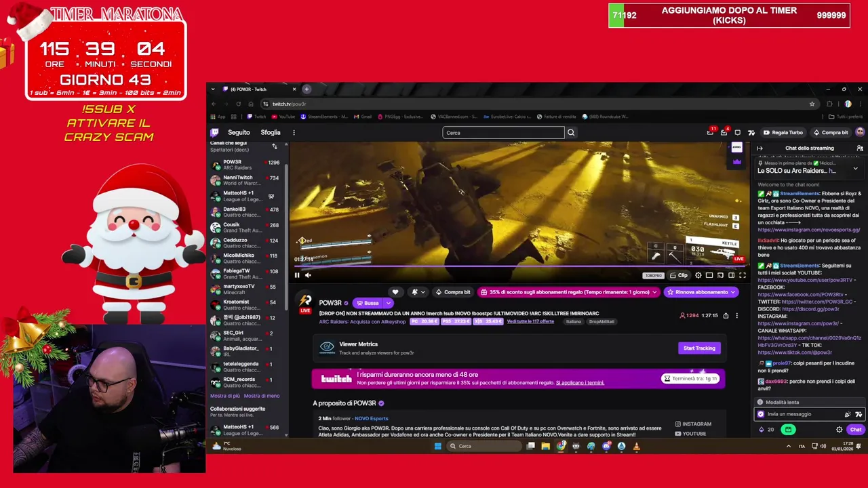
Task: Open the browser extensions puzzle icon
Action: tap(829, 104)
